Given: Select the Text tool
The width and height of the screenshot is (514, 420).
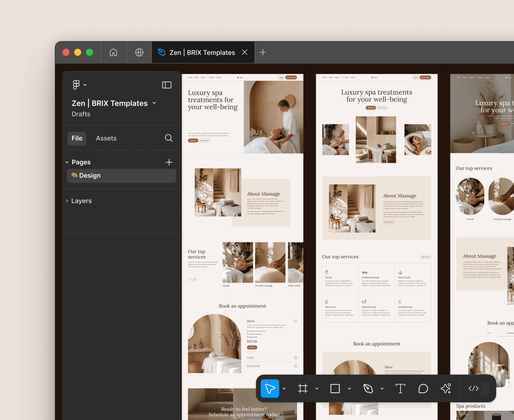Looking at the screenshot, I should coord(401,389).
